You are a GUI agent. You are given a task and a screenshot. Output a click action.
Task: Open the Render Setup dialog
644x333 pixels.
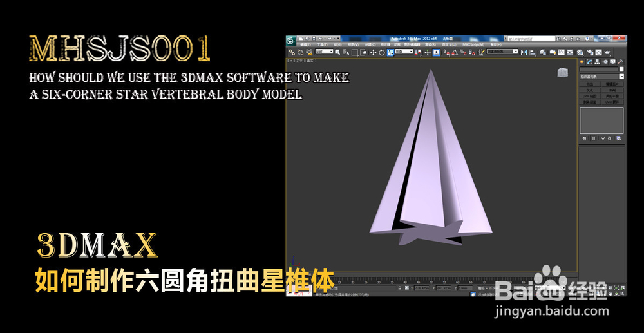tap(590, 52)
